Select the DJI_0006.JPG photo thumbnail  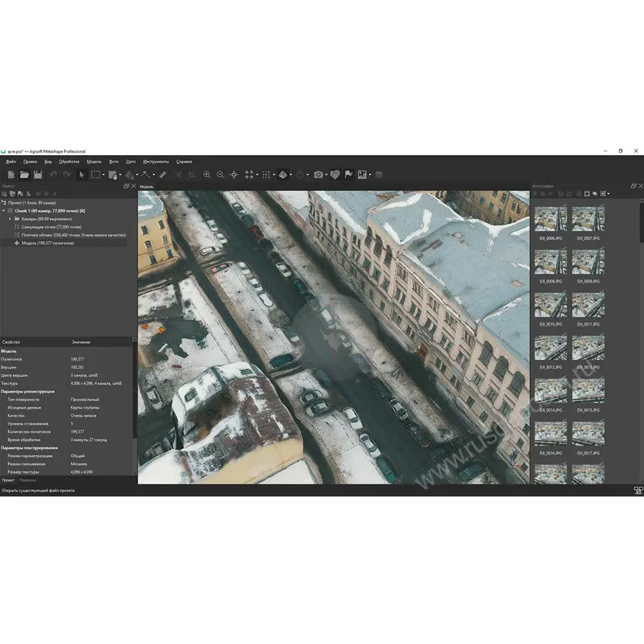[551, 219]
